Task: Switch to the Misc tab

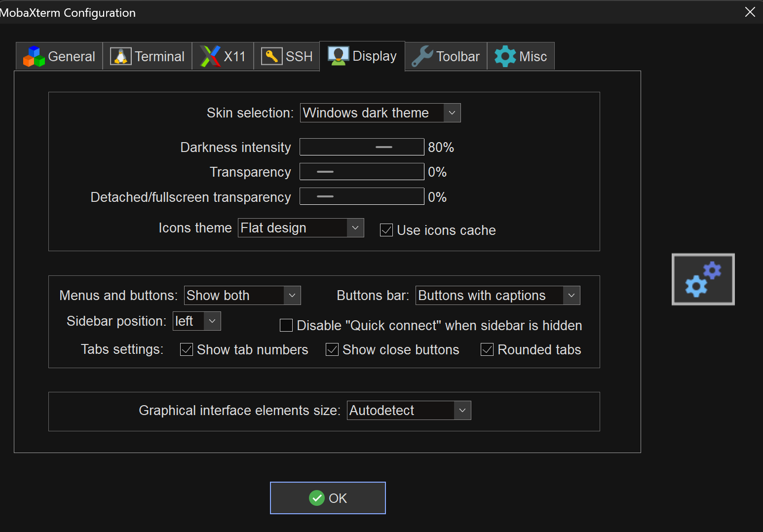Action: pyautogui.click(x=521, y=56)
